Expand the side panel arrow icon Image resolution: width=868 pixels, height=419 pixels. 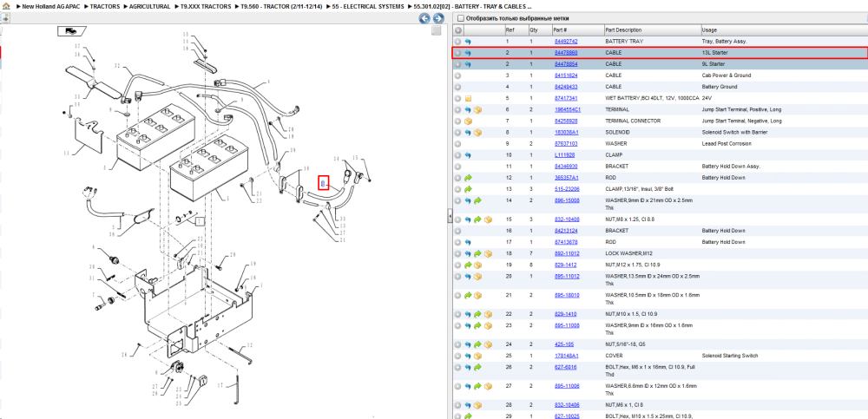click(x=4, y=18)
